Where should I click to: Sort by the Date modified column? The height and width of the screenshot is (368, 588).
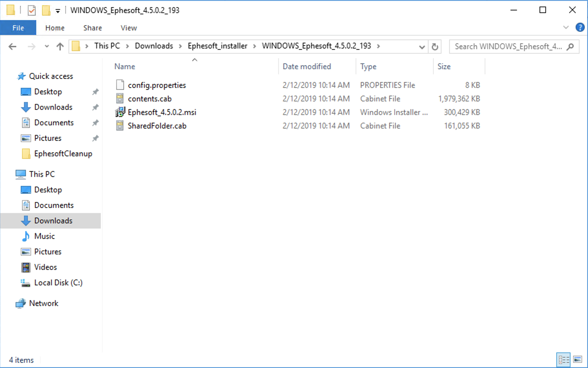click(307, 66)
